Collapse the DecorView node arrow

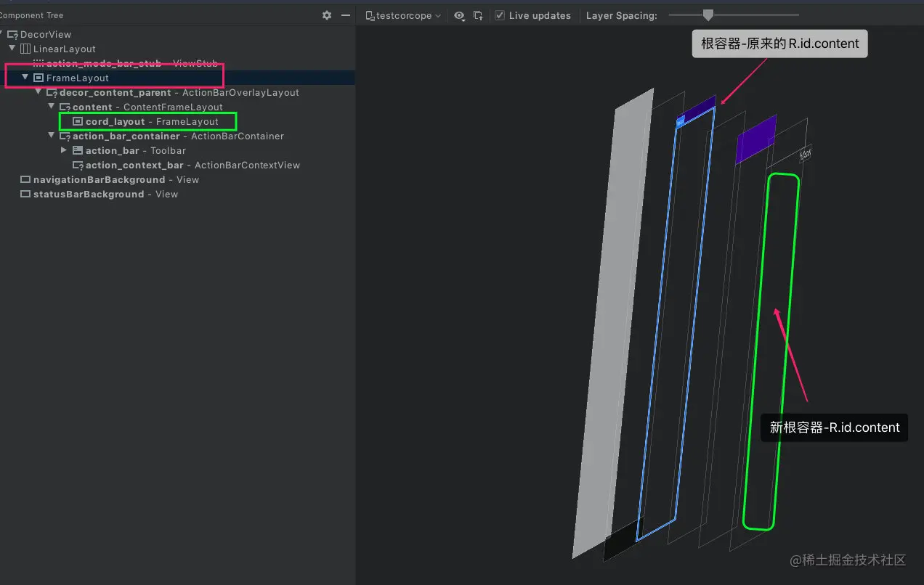[1, 34]
